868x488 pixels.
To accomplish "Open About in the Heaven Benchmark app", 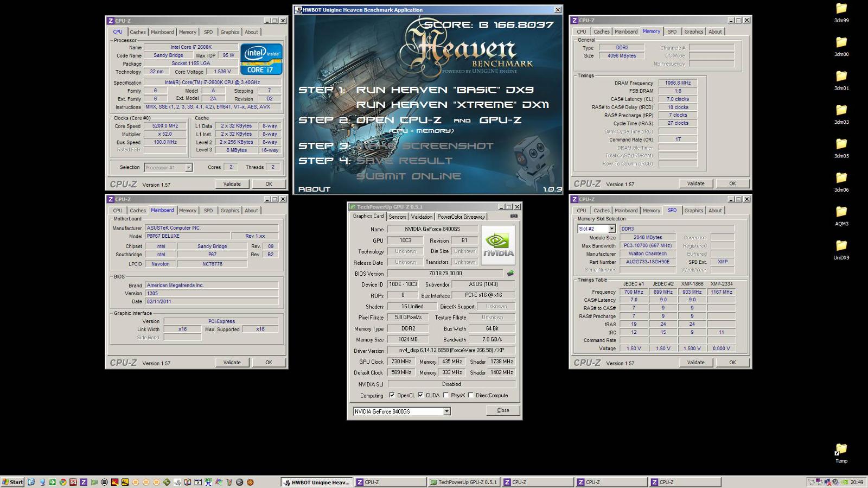I will click(314, 189).
